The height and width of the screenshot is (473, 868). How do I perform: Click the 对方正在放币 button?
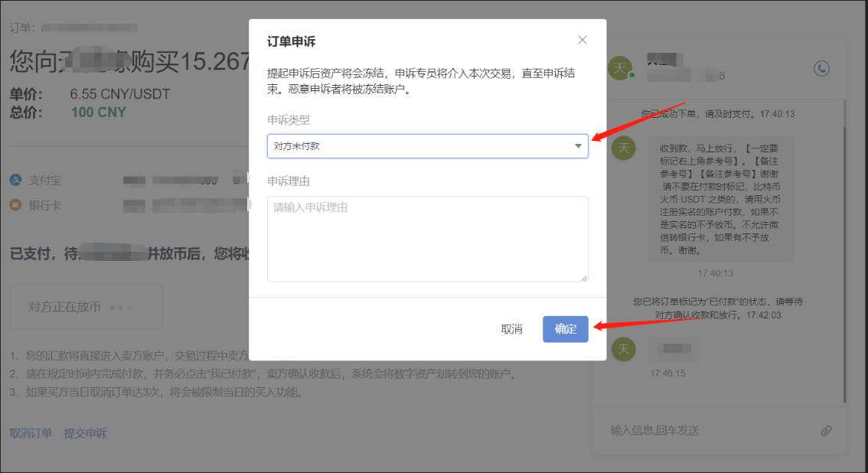[x=86, y=307]
